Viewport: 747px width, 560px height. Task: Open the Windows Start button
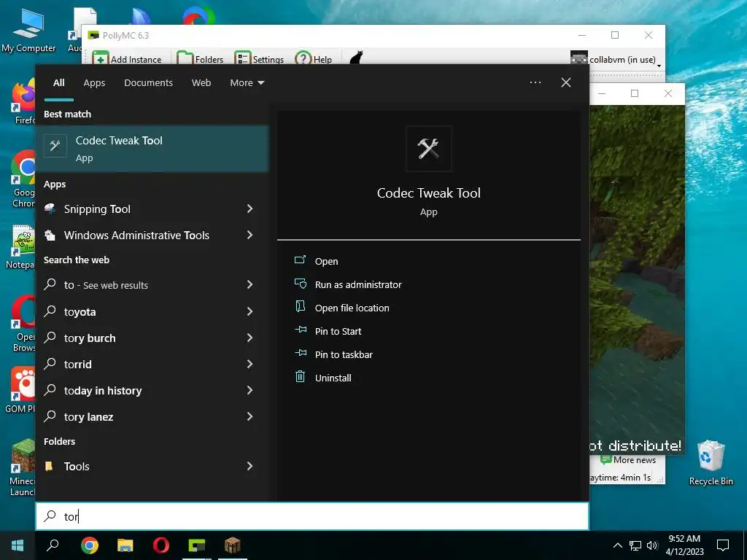18,545
